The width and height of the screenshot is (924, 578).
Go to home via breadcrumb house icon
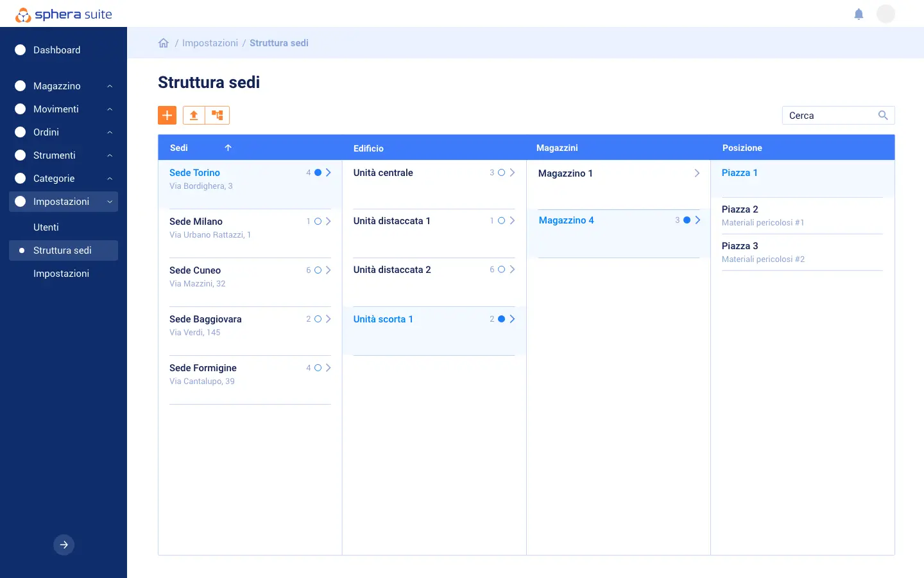tap(164, 43)
